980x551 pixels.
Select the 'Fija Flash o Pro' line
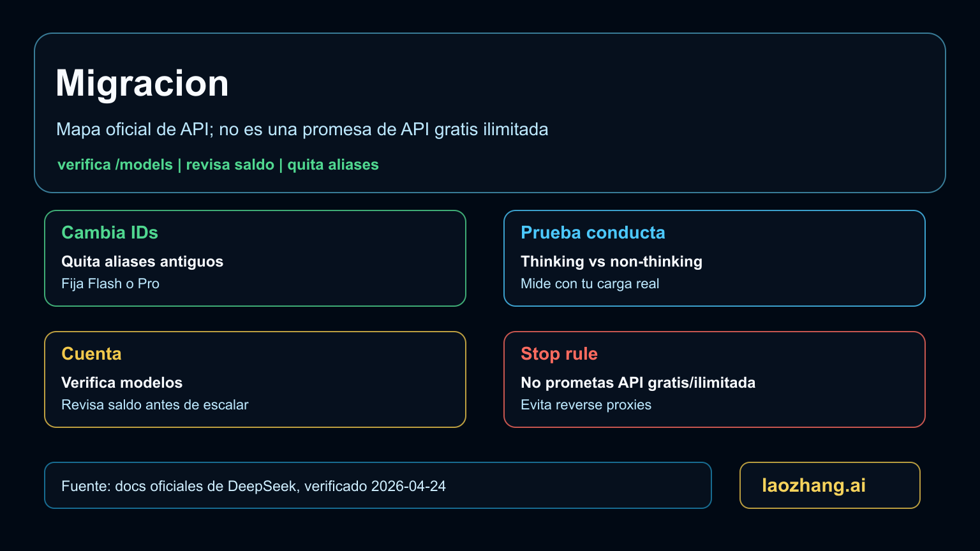tap(110, 283)
